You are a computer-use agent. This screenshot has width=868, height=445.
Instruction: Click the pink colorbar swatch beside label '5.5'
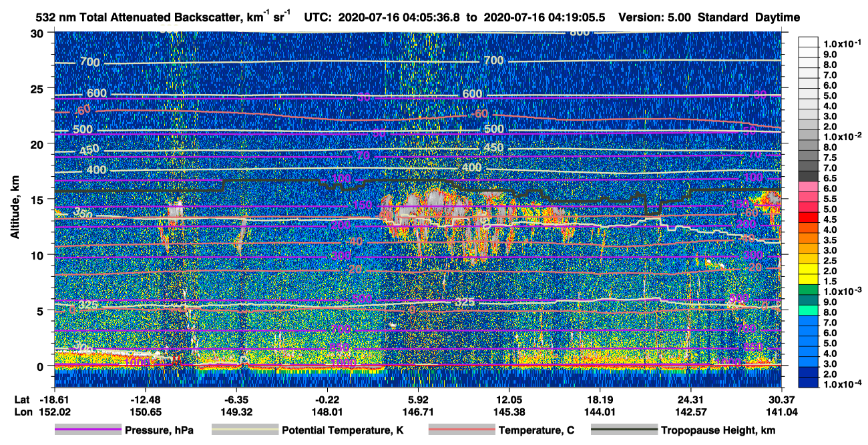[809, 197]
